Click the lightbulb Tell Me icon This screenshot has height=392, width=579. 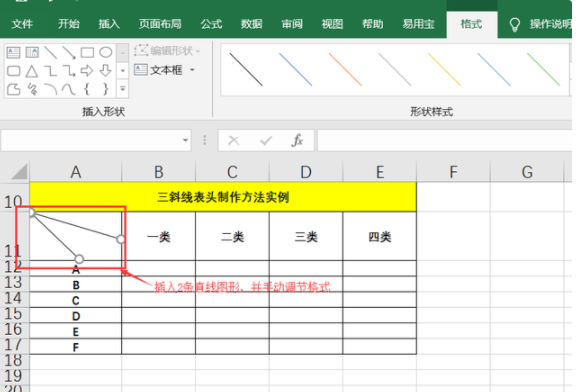[515, 25]
